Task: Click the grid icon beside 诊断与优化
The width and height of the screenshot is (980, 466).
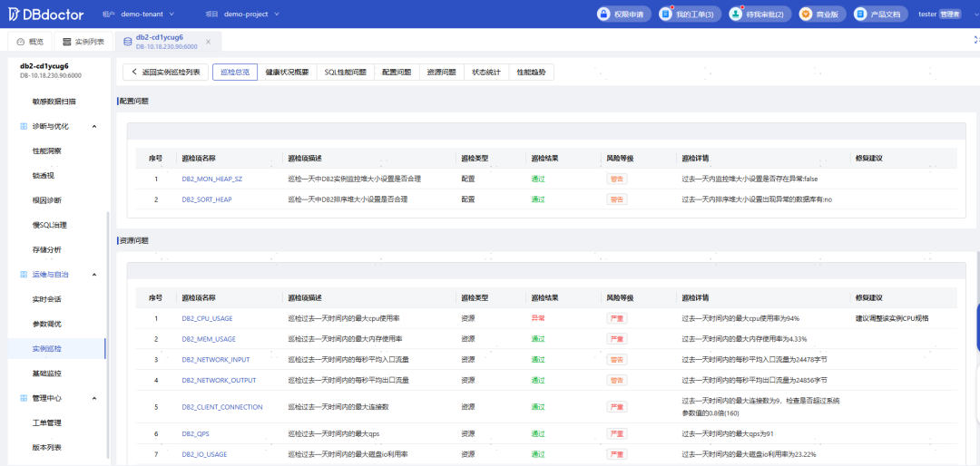Action: [x=23, y=126]
